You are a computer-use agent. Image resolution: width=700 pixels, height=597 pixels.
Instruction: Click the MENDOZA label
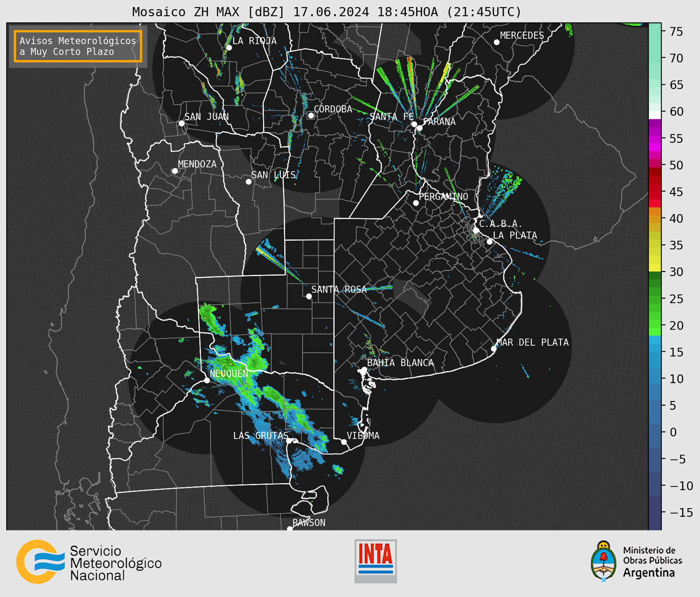tap(197, 164)
